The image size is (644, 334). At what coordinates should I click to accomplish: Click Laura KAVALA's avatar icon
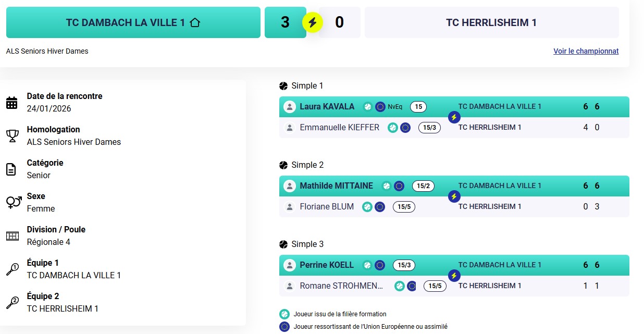point(289,107)
